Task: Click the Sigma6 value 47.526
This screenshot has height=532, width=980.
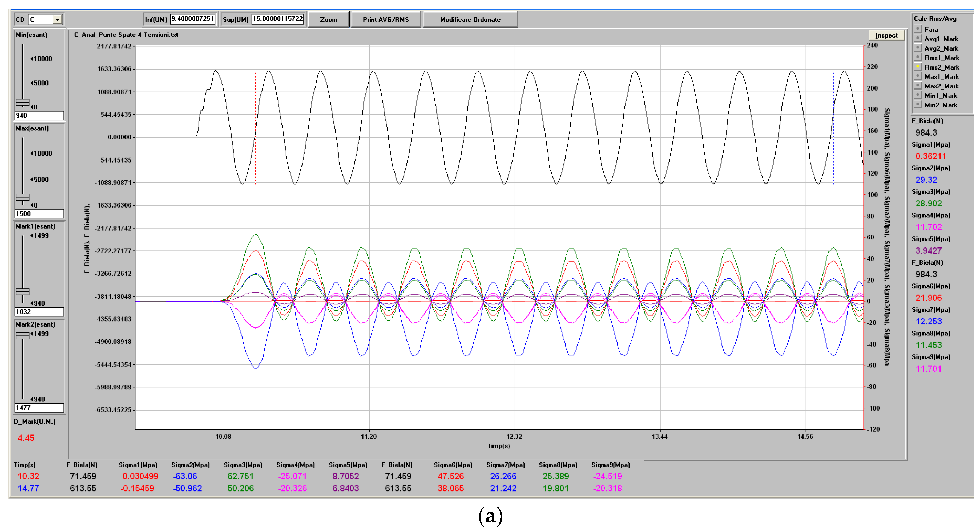Action: click(451, 477)
